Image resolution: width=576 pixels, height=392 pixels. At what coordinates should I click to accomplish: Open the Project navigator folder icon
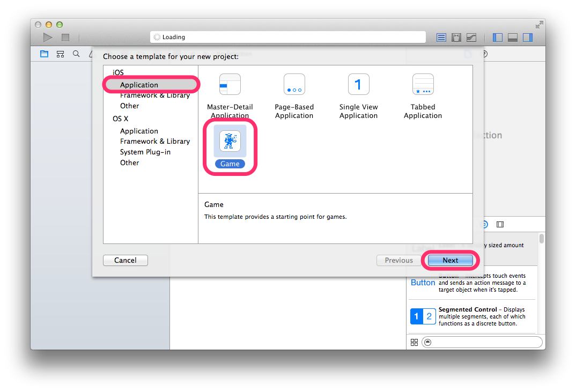(x=44, y=54)
